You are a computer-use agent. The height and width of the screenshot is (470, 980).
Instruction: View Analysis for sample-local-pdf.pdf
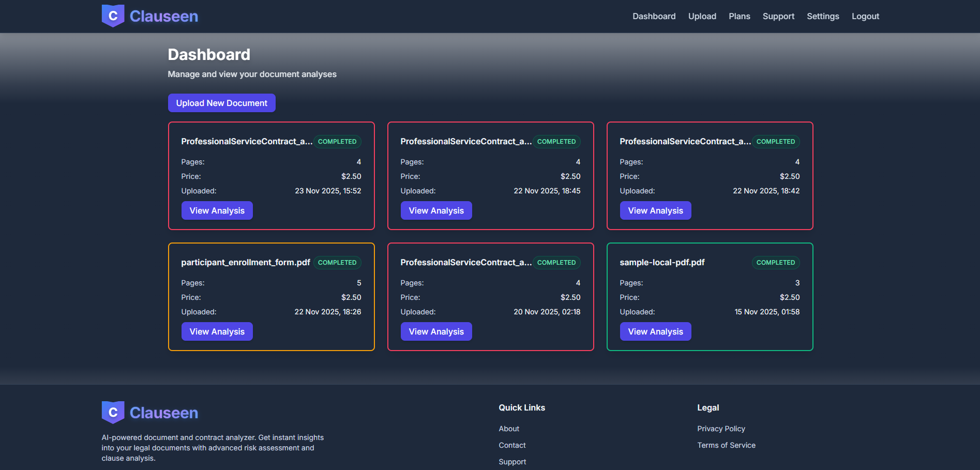pyautogui.click(x=656, y=331)
